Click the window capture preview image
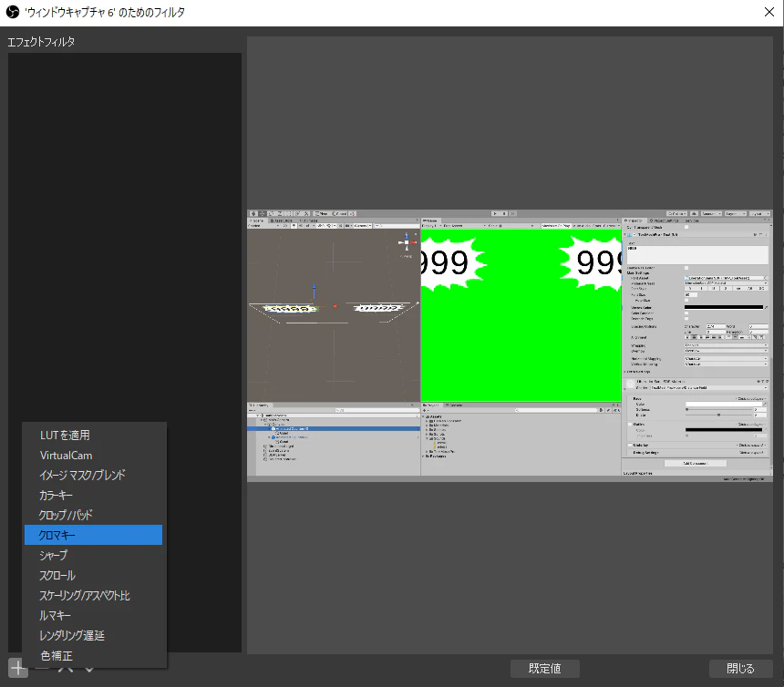 click(510, 345)
